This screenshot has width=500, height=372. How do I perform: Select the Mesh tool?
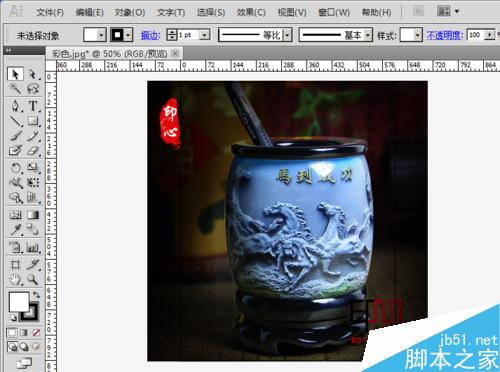[x=15, y=214]
